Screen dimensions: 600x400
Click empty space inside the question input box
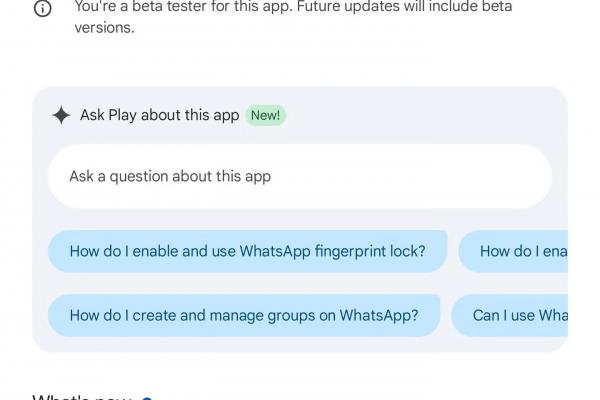(x=411, y=176)
